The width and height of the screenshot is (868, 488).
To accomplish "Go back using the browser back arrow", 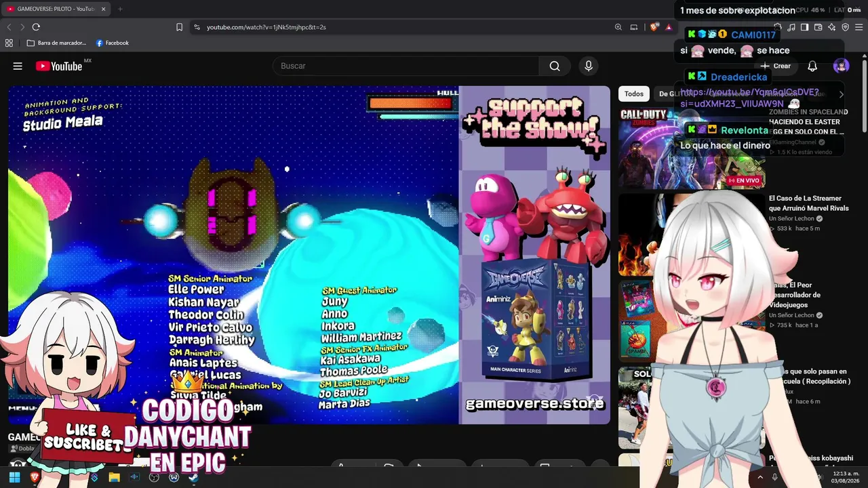I will point(9,27).
